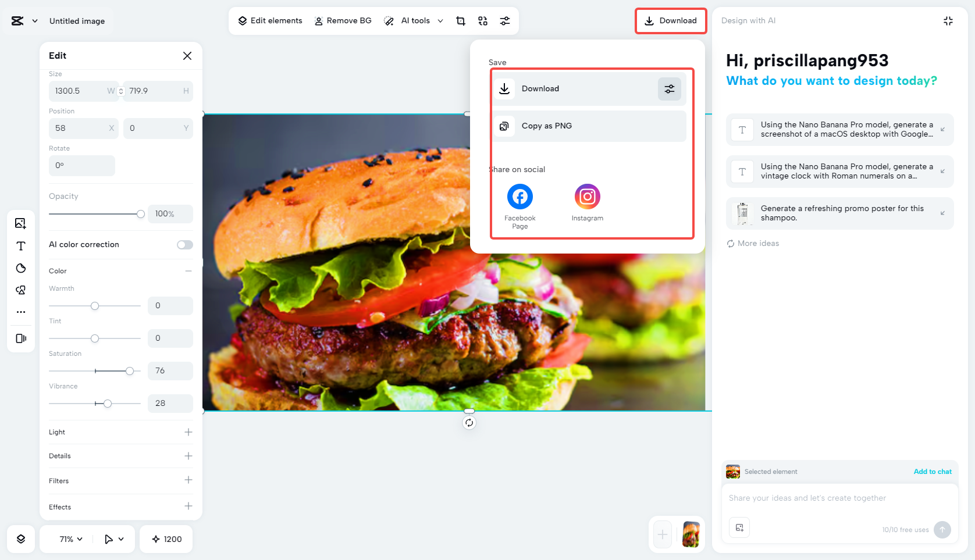Click the X position field
Viewport: 975px width, 560px height.
tap(83, 129)
